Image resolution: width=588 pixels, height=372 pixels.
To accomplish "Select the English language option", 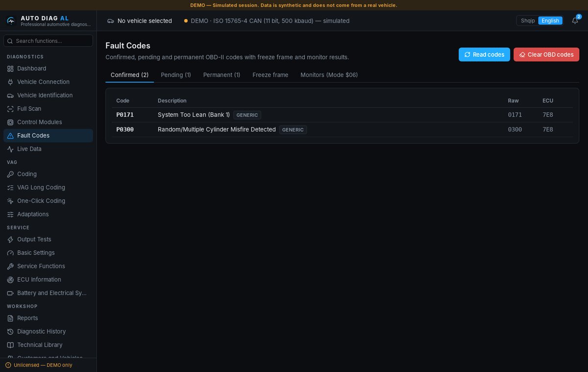I will pyautogui.click(x=550, y=21).
